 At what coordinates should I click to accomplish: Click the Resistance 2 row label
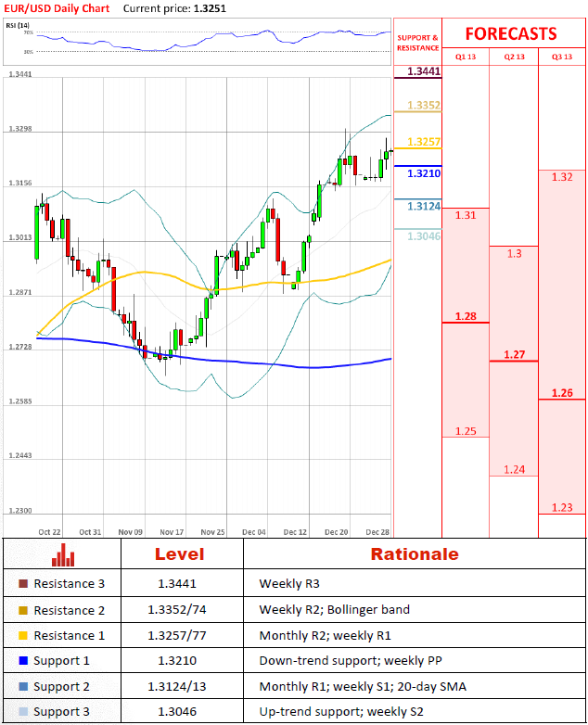click(69, 610)
